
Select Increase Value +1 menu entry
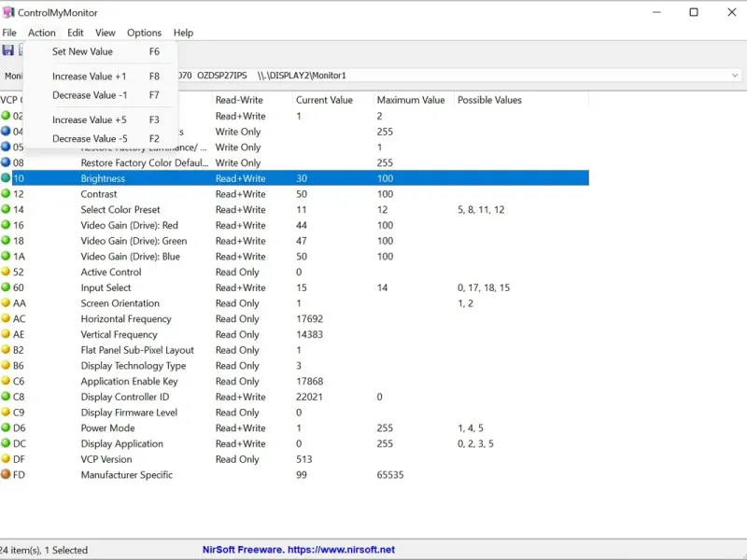click(89, 77)
